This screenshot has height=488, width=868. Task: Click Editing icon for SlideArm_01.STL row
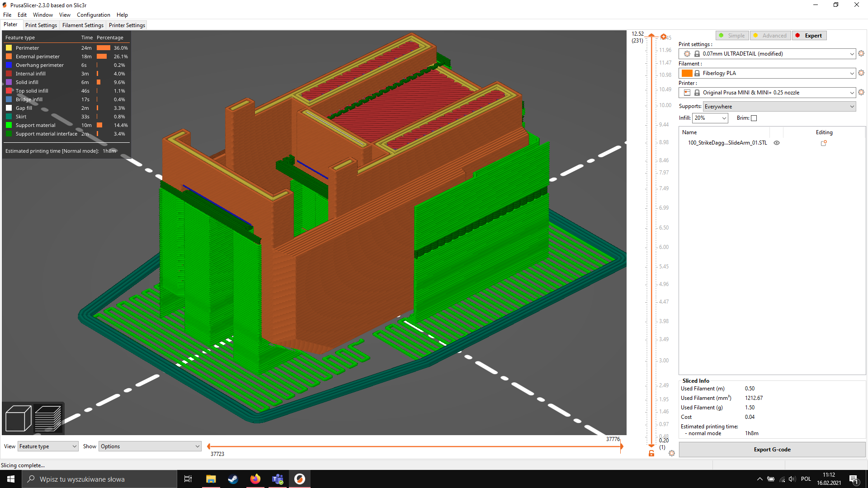824,143
